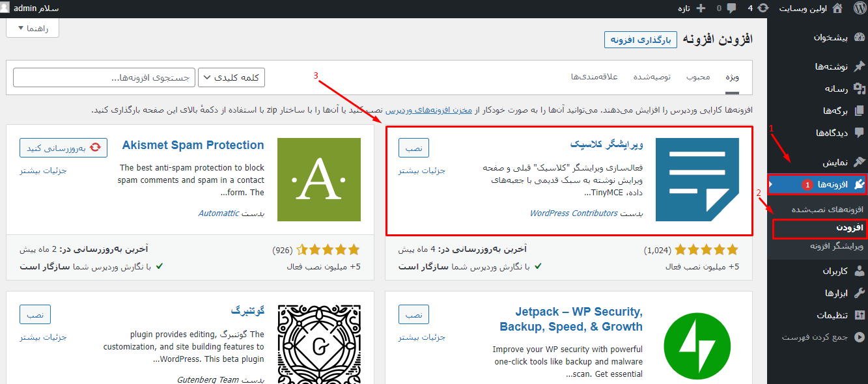This screenshot has height=384, width=868.
Task: Open the ویرایشگر کلاسیک plugin thumbnail
Action: click(x=697, y=180)
